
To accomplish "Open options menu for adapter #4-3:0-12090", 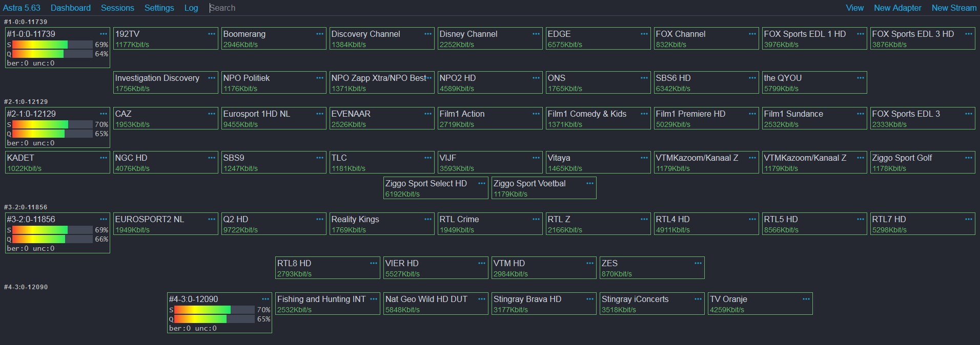I will 266,299.
